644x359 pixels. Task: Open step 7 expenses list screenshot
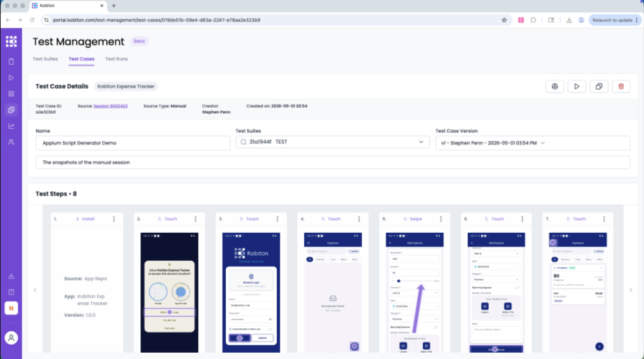click(x=578, y=292)
